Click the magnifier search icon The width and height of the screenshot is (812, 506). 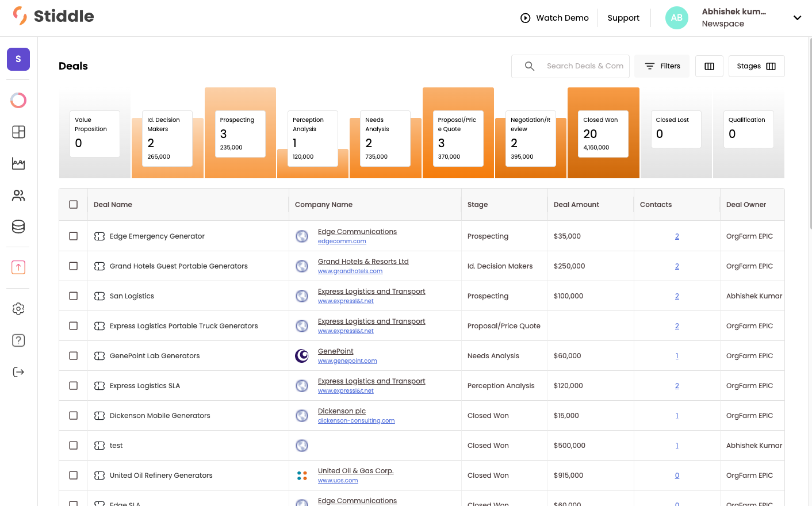[530, 66]
